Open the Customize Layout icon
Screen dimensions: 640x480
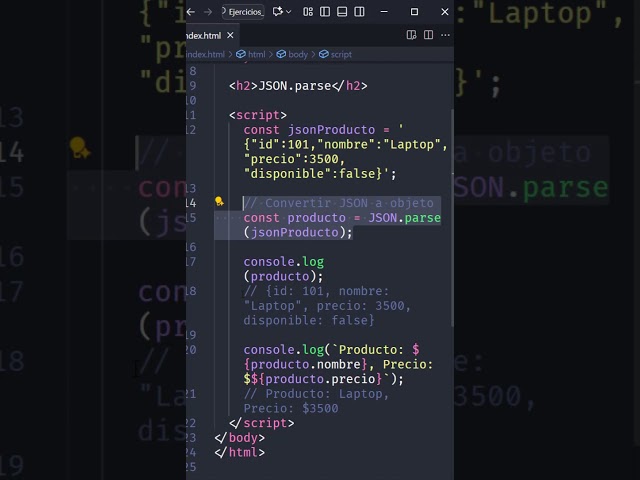tap(308, 12)
